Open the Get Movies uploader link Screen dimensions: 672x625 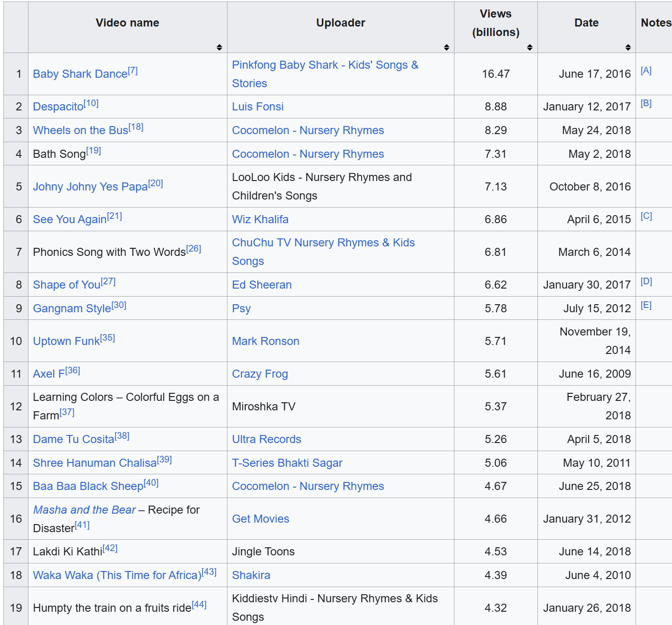(261, 519)
